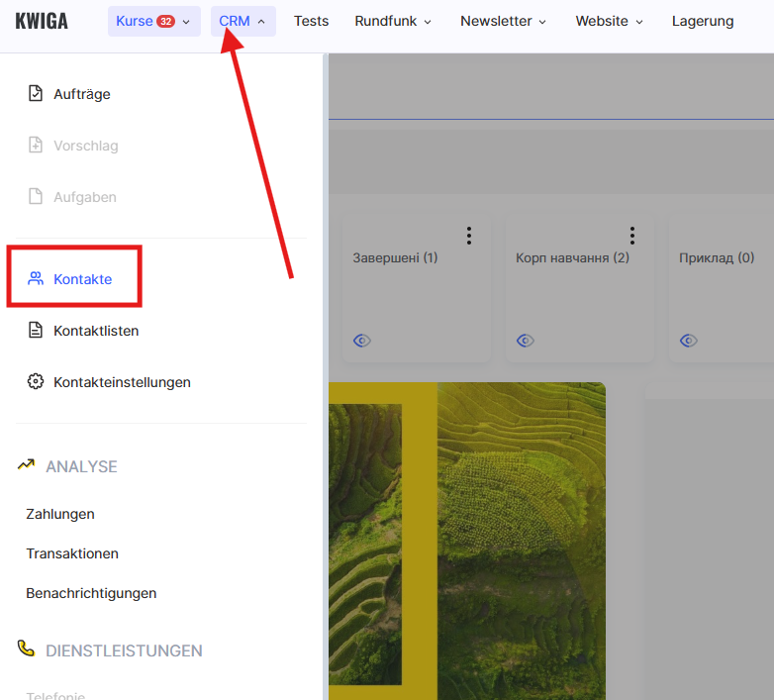
Task: Toggle visibility eye on Корп навчання card
Action: (x=525, y=341)
